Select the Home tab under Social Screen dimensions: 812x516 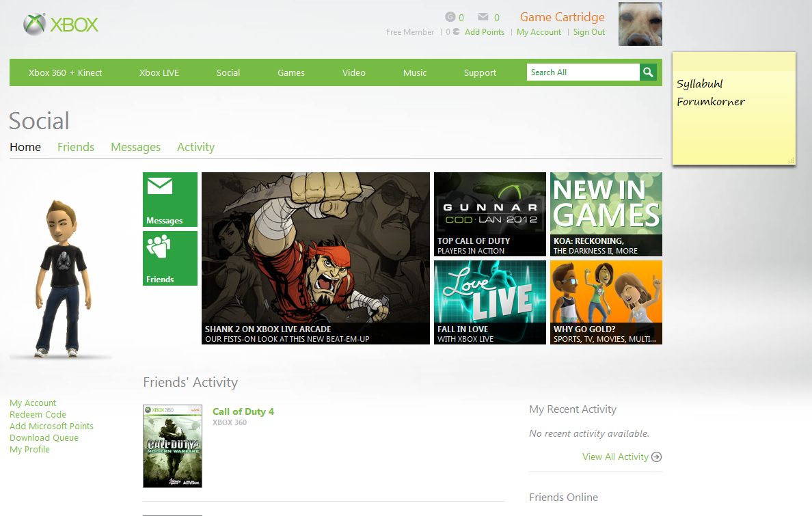(25, 147)
